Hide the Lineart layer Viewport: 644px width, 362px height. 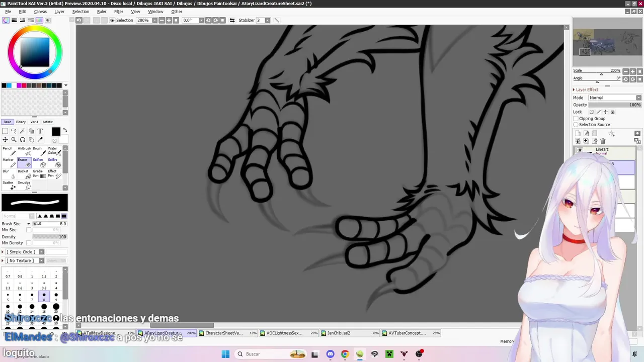tap(580, 150)
